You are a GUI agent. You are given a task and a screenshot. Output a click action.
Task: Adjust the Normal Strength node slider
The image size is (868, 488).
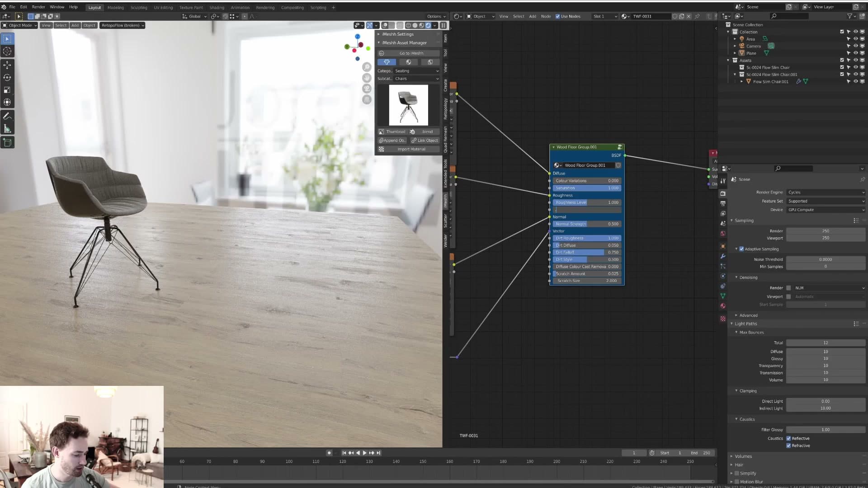[587, 224]
